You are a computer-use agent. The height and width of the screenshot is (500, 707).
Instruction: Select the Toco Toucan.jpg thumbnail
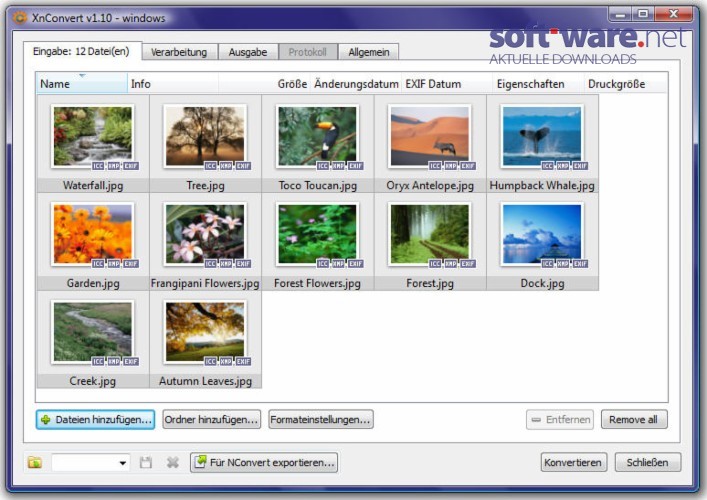317,137
